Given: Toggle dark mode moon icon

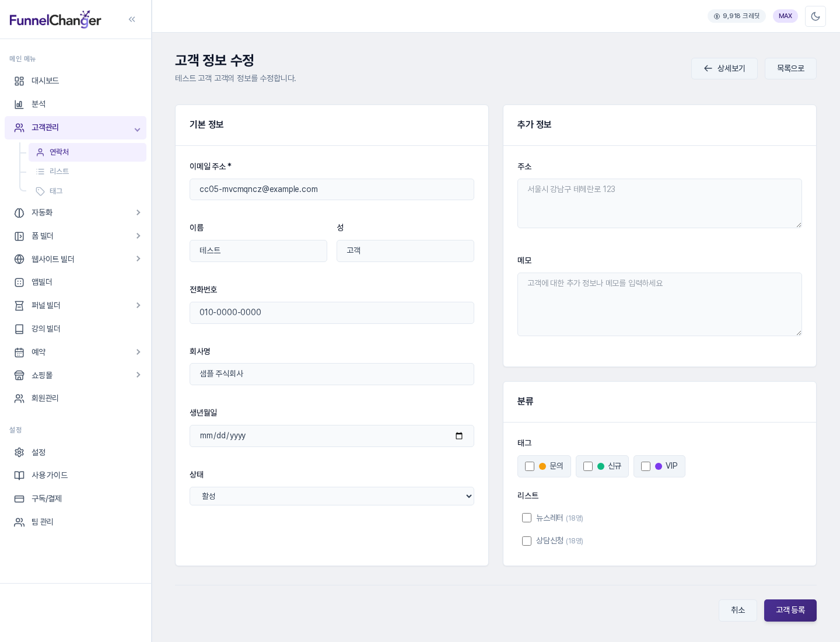Looking at the screenshot, I should 815,16.
